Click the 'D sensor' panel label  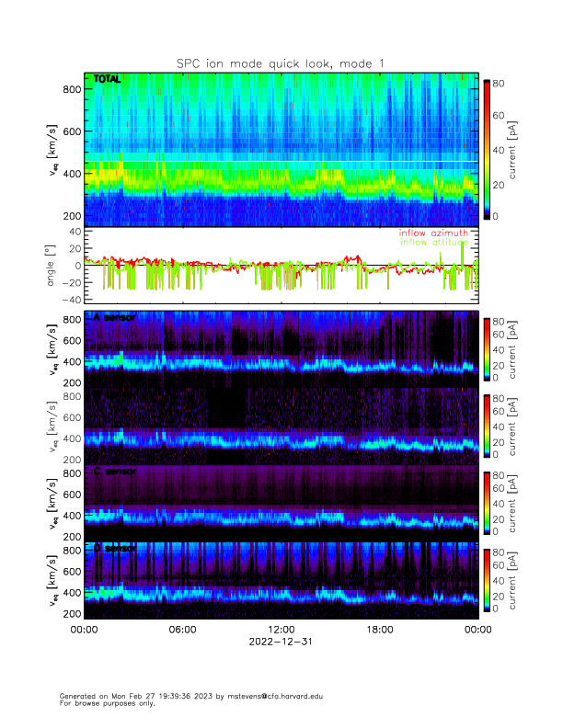click(114, 549)
